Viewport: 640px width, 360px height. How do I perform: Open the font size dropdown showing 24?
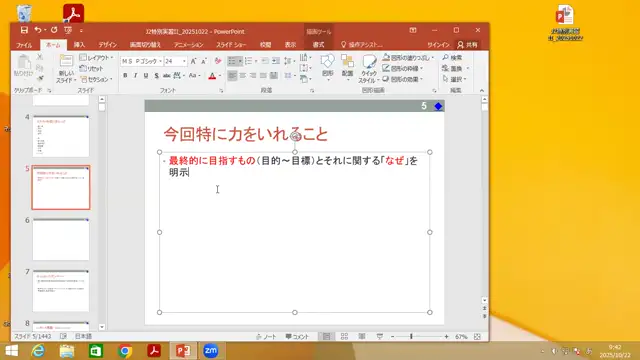coord(184,61)
